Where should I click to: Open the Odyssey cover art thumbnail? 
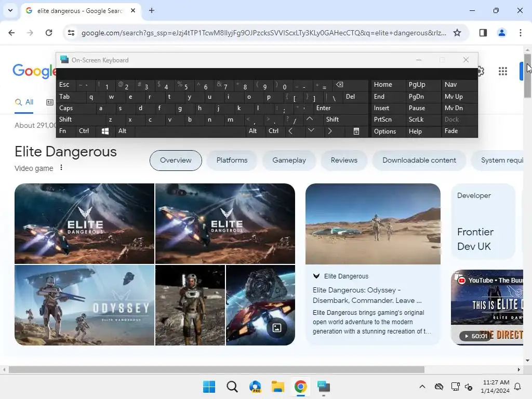(x=84, y=305)
